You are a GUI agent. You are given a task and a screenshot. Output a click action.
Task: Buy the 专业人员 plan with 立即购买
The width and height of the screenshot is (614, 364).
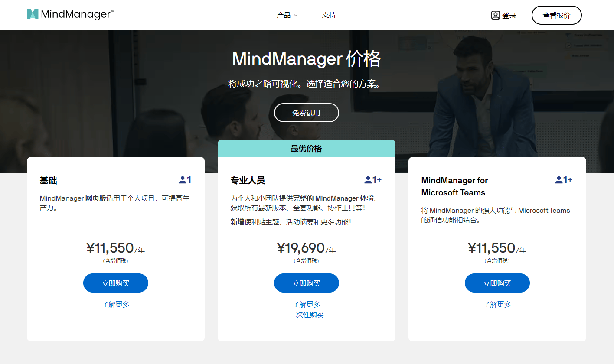(307, 283)
